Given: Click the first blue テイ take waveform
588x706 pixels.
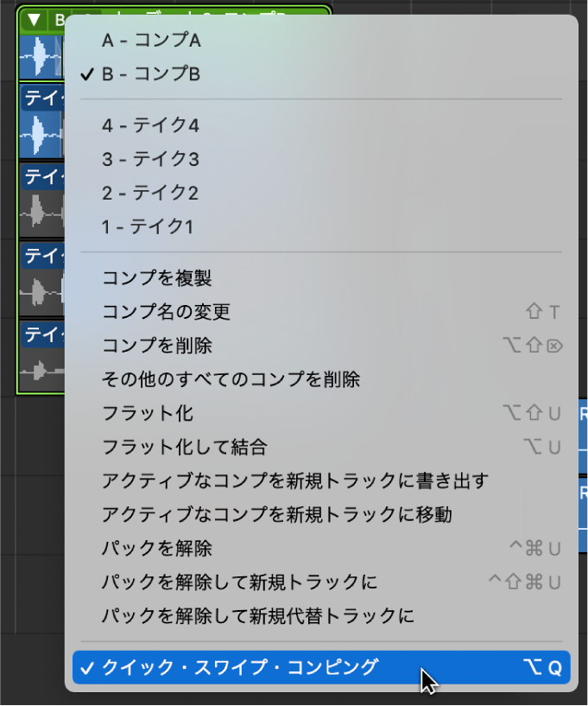Looking at the screenshot, I should pos(41,135).
